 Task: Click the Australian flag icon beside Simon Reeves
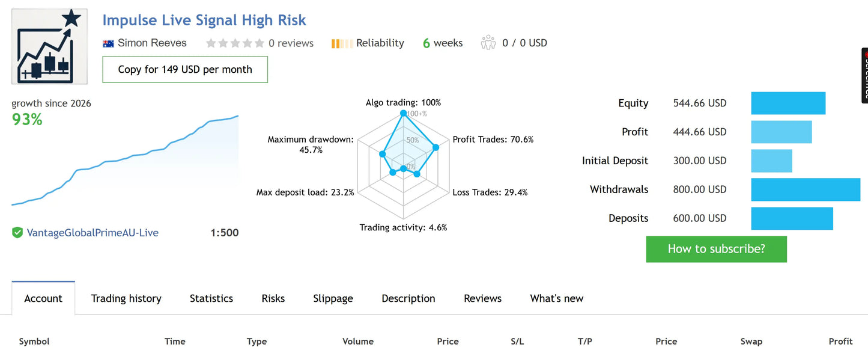[x=109, y=43]
